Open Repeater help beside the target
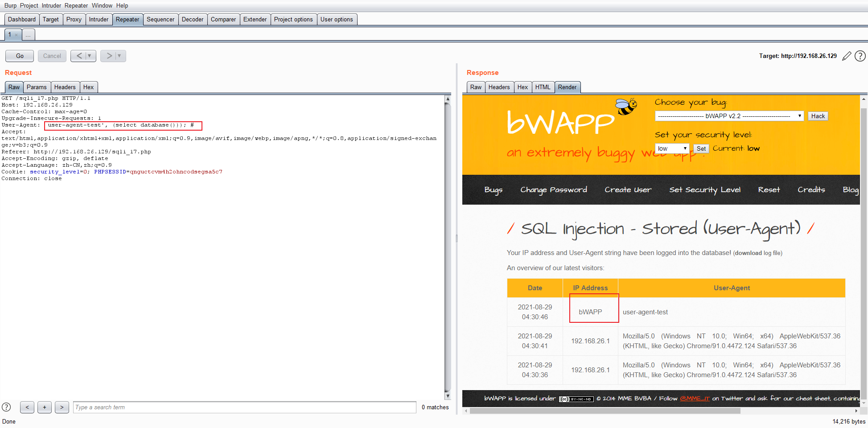868x428 pixels. click(x=860, y=56)
